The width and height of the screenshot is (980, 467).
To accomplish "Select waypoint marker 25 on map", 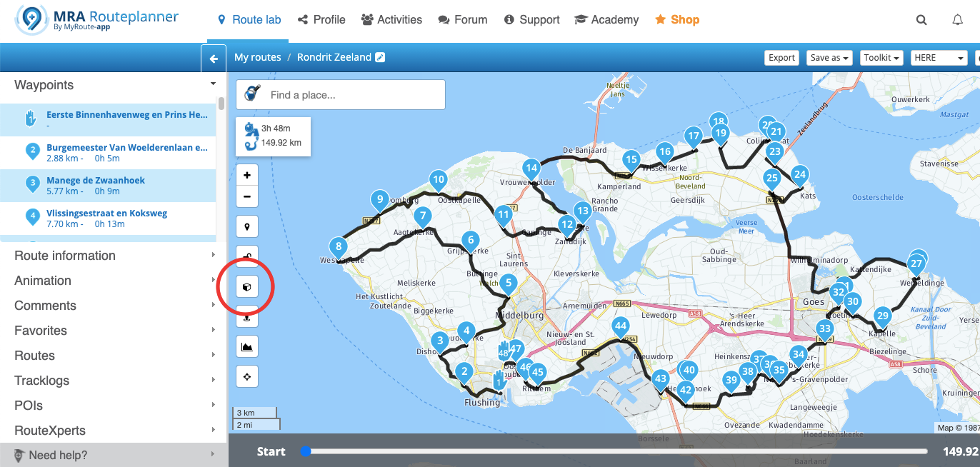I will 771,181.
